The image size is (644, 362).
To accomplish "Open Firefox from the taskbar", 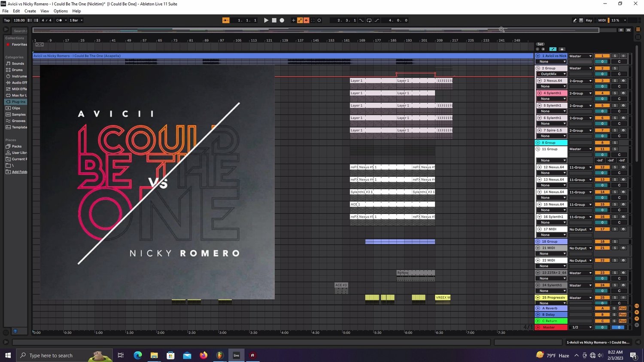I will pyautogui.click(x=204, y=356).
